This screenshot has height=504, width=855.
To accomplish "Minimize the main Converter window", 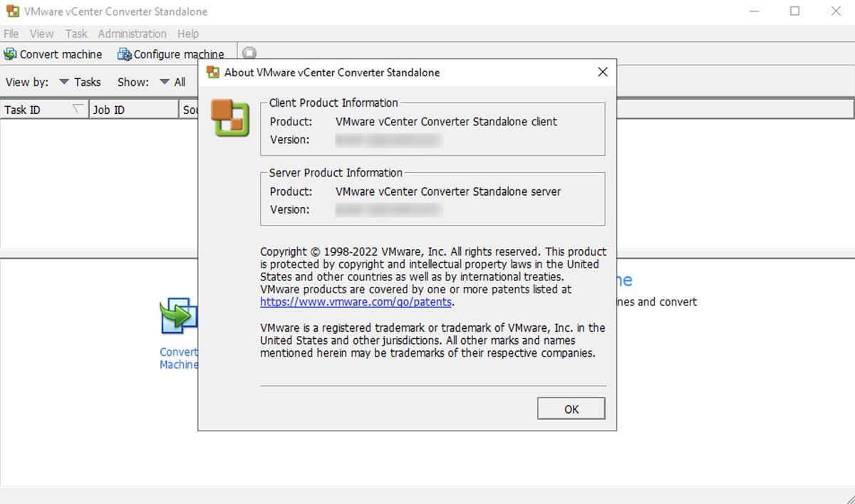I will click(755, 11).
